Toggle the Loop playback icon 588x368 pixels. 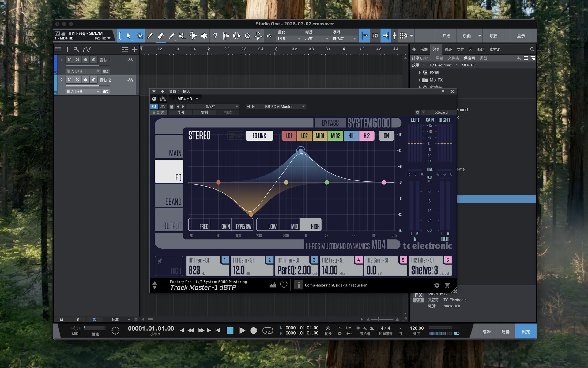(x=268, y=331)
